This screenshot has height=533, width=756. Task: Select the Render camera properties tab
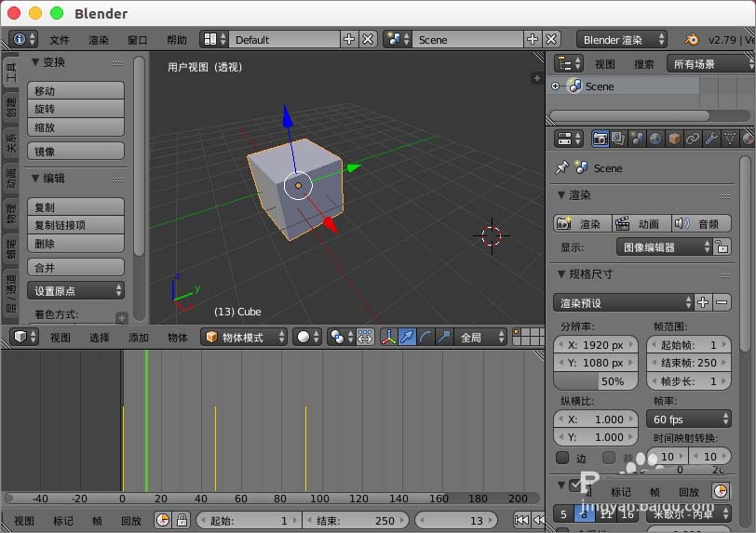point(600,139)
